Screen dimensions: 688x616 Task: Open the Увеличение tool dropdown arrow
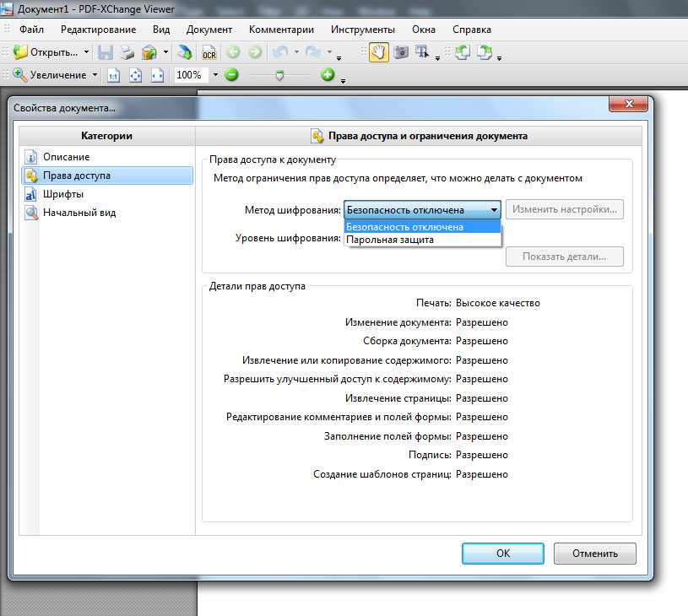click(95, 75)
